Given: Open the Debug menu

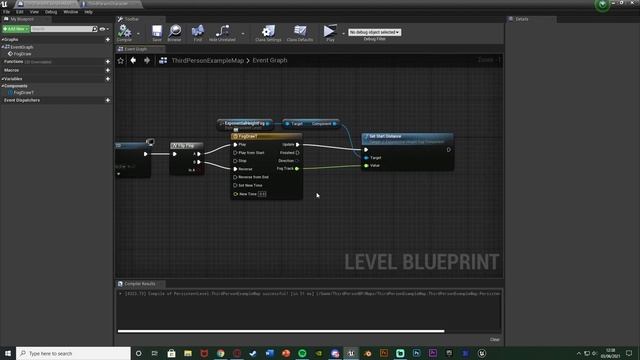Looking at the screenshot, I should coord(51,12).
